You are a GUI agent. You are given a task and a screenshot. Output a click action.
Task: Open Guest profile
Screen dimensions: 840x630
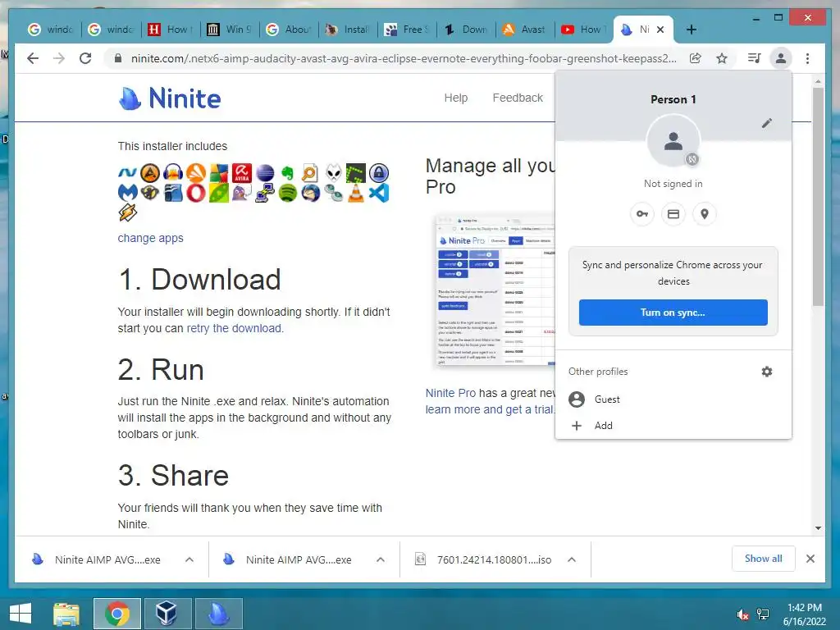pyautogui.click(x=673, y=399)
